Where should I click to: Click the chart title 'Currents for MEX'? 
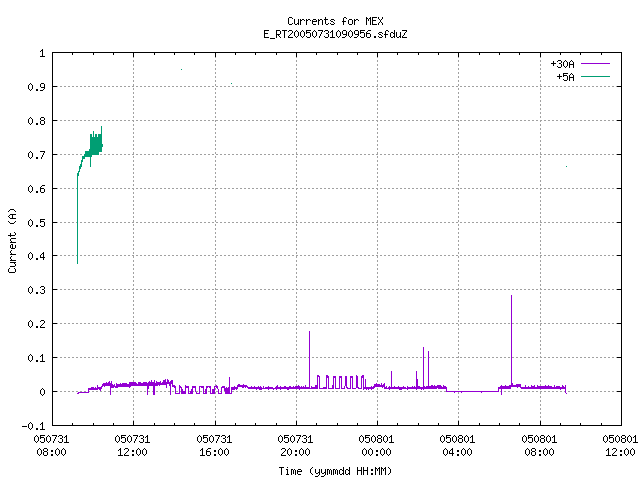pos(335,21)
